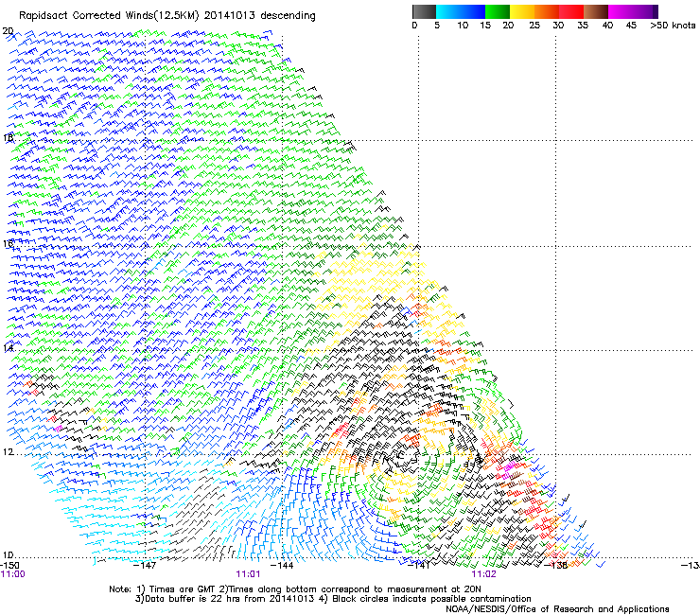Click latitude axis label '16'
This screenshot has width=700, height=615.
pos(8,244)
